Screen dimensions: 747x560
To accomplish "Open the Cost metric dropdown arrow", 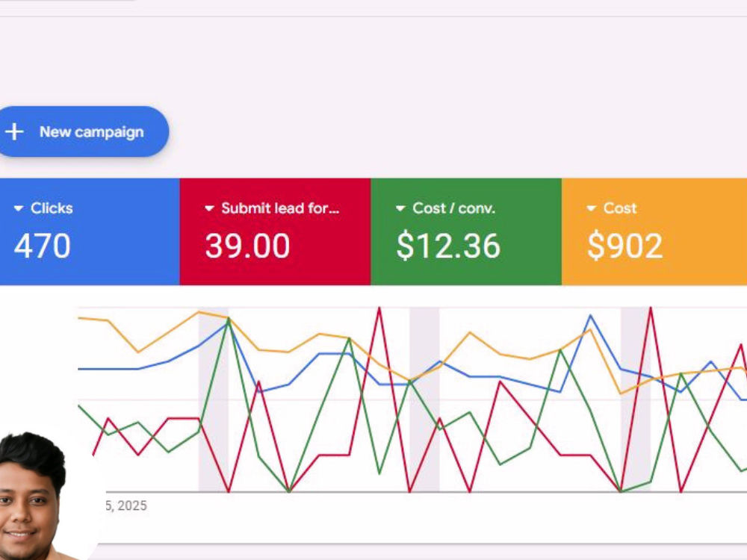I will (x=591, y=208).
